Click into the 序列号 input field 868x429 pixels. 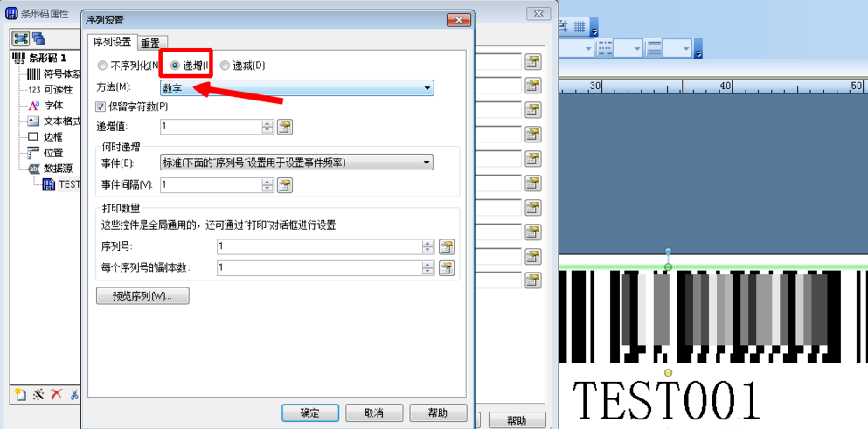point(319,246)
